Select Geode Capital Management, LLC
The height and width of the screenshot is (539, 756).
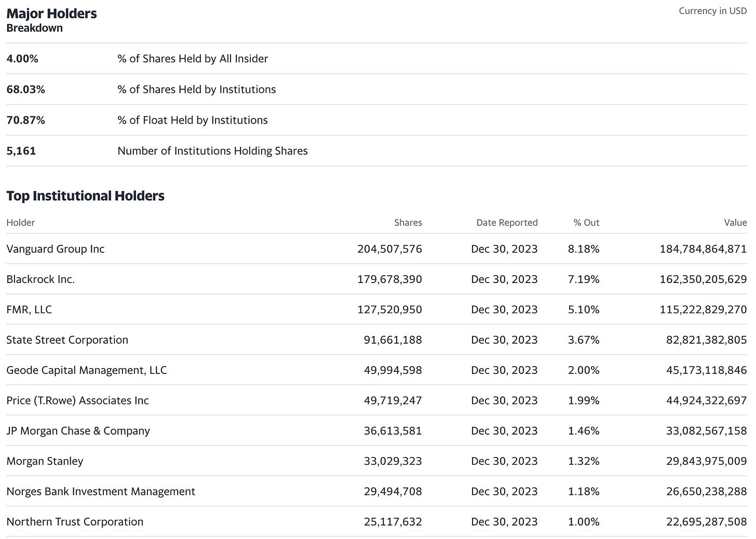coord(87,370)
